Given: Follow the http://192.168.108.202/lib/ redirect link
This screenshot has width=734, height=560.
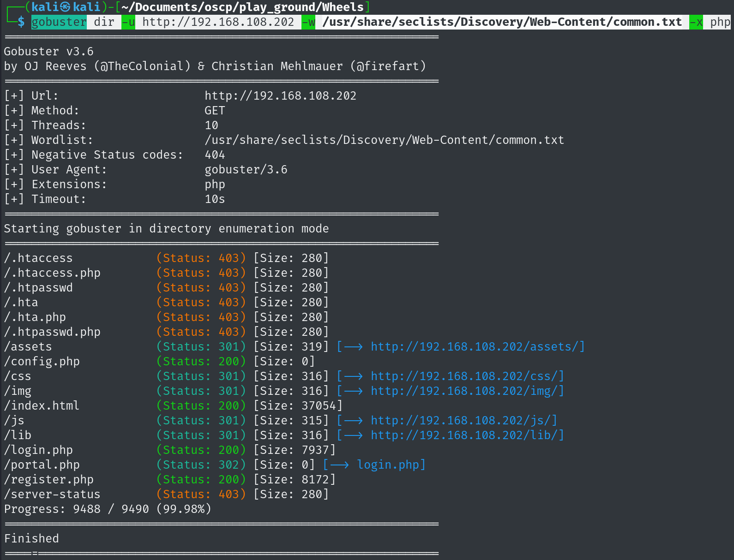Looking at the screenshot, I should 464,435.
